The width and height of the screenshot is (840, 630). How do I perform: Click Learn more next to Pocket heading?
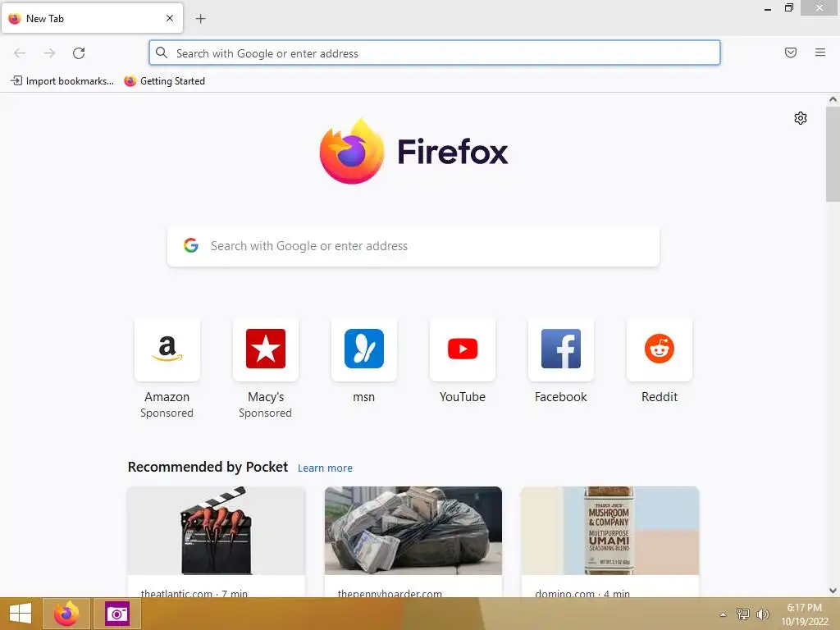(x=325, y=468)
